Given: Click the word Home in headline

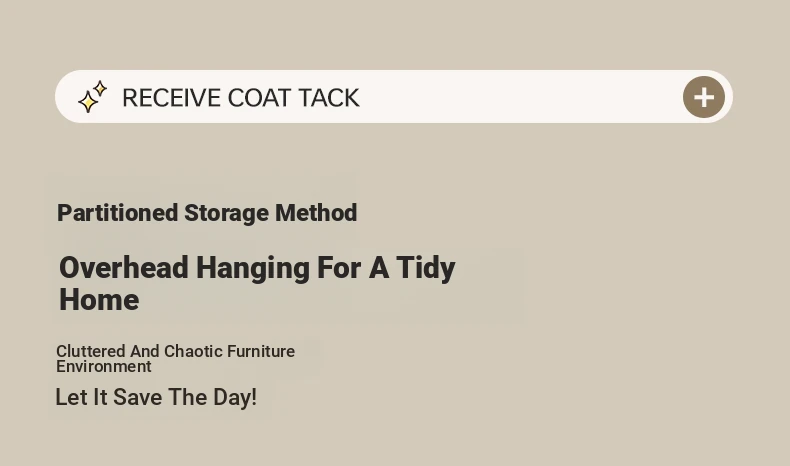Looking at the screenshot, I should (x=99, y=300).
